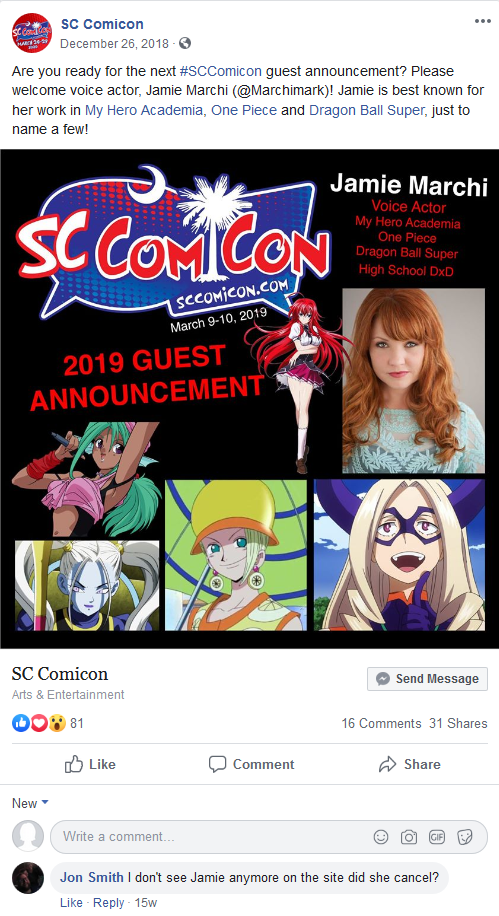The image size is (499, 916).
Task: Open the Dragon Ball Super link
Action: pos(366,110)
